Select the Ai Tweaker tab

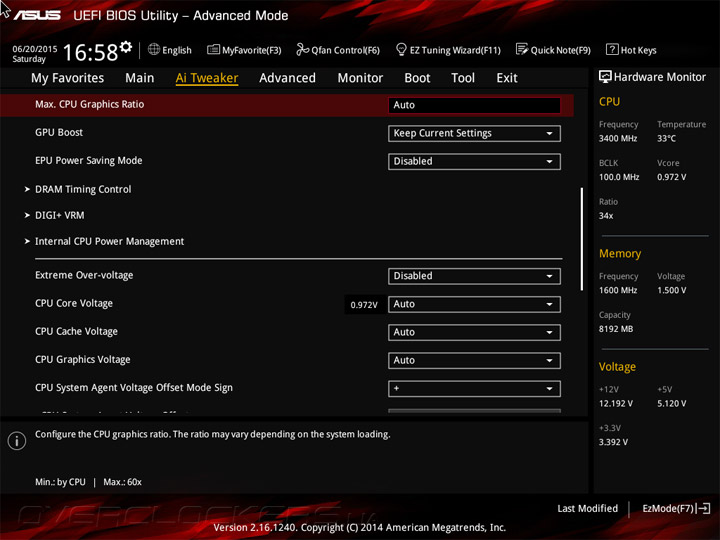(x=207, y=78)
